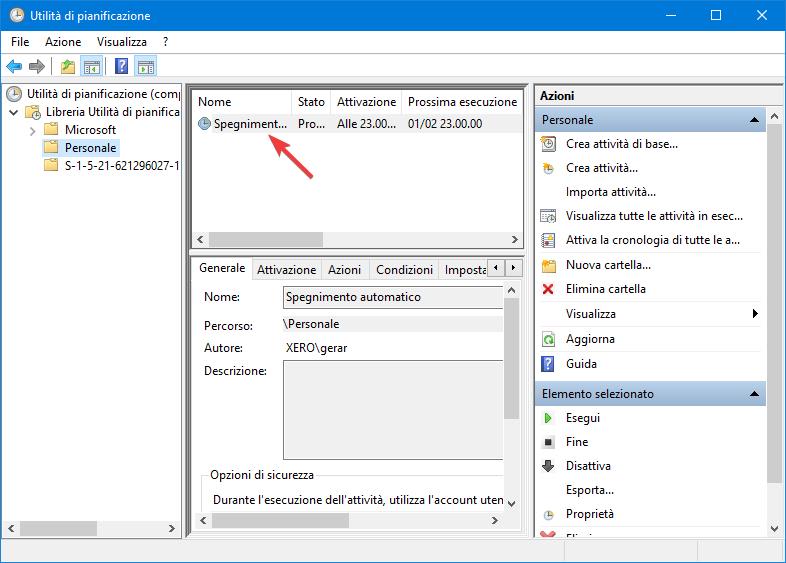The image size is (786, 563).
Task: Click the task list horizontal scrollbar thumb
Action: (x=266, y=240)
